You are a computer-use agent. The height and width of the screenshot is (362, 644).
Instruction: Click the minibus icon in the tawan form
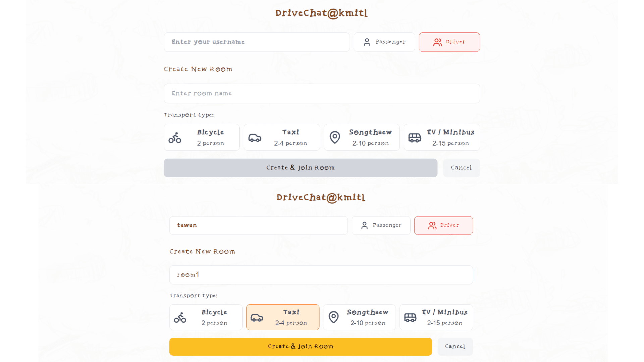(x=410, y=317)
